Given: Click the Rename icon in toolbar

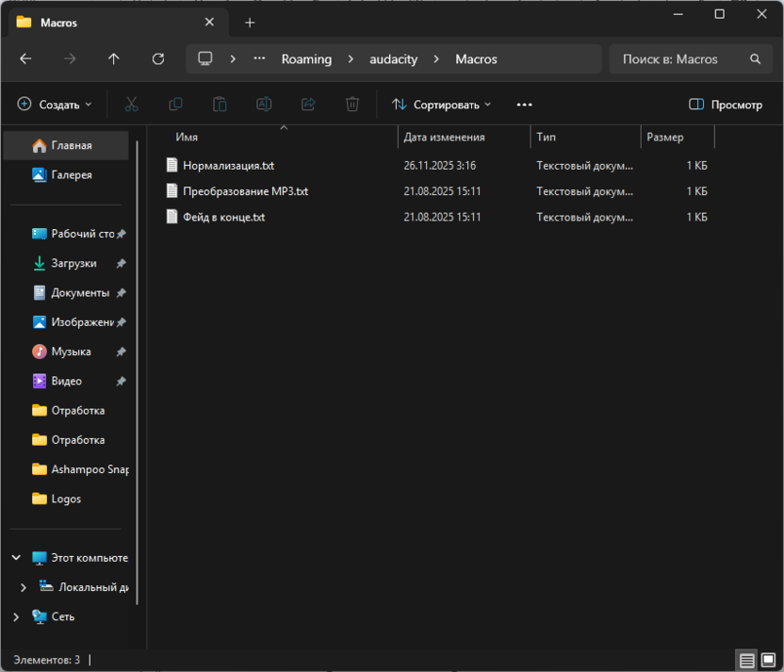Looking at the screenshot, I should coord(264,105).
